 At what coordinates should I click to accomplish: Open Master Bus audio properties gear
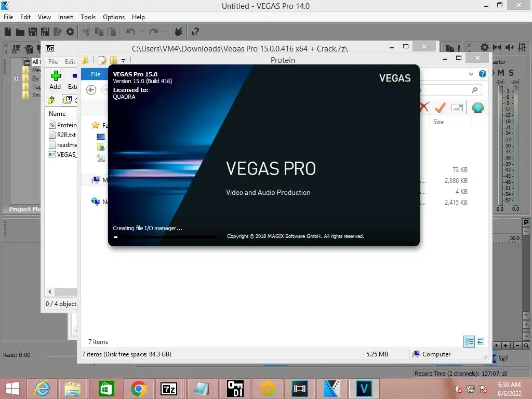click(x=485, y=47)
